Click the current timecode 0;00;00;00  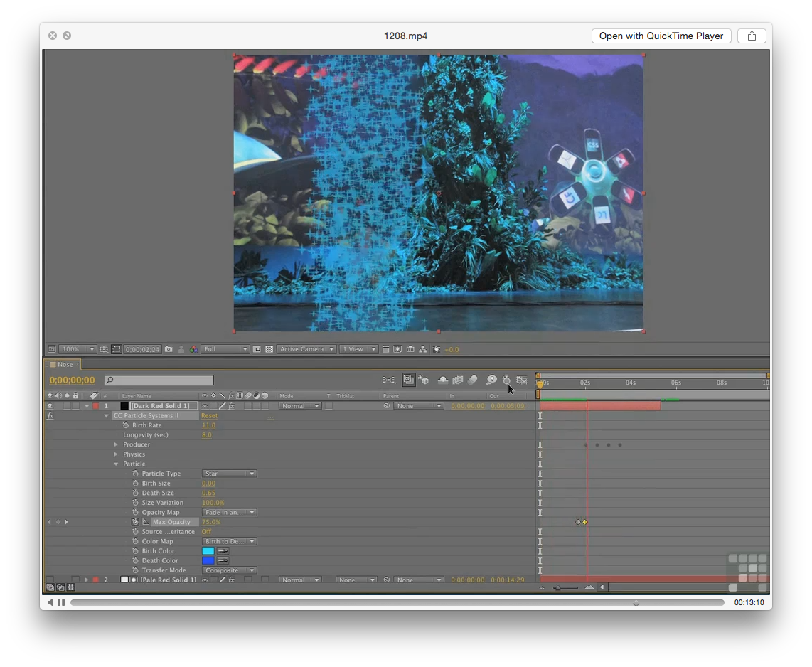point(73,380)
